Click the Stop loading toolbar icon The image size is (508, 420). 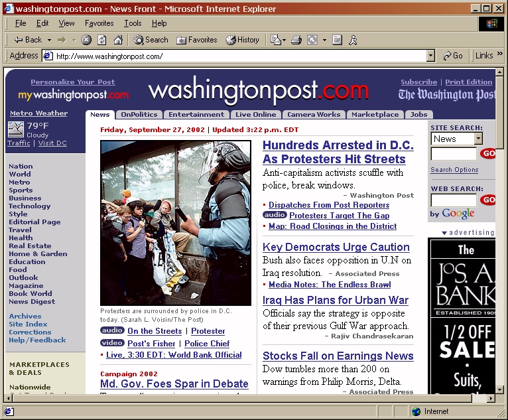[x=86, y=40]
